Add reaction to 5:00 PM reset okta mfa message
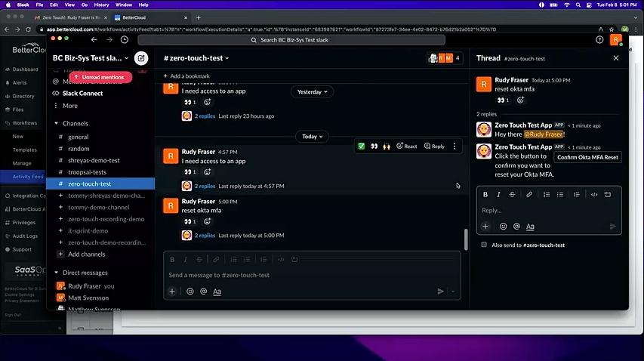The width and height of the screenshot is (644, 361). [x=208, y=221]
